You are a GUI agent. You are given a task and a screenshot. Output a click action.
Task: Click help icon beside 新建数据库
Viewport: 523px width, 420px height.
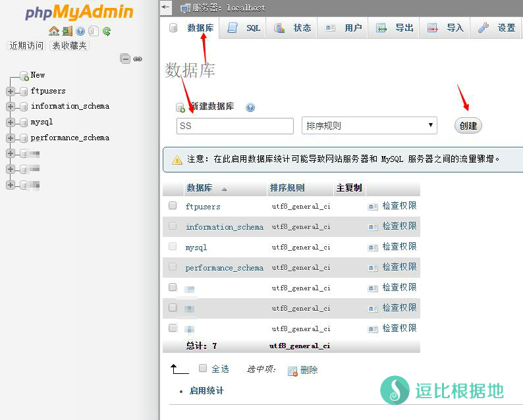click(x=250, y=107)
